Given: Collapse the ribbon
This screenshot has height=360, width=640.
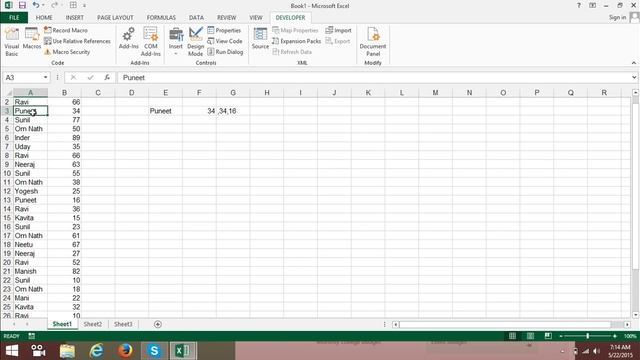Looking at the screenshot, I should point(633,63).
